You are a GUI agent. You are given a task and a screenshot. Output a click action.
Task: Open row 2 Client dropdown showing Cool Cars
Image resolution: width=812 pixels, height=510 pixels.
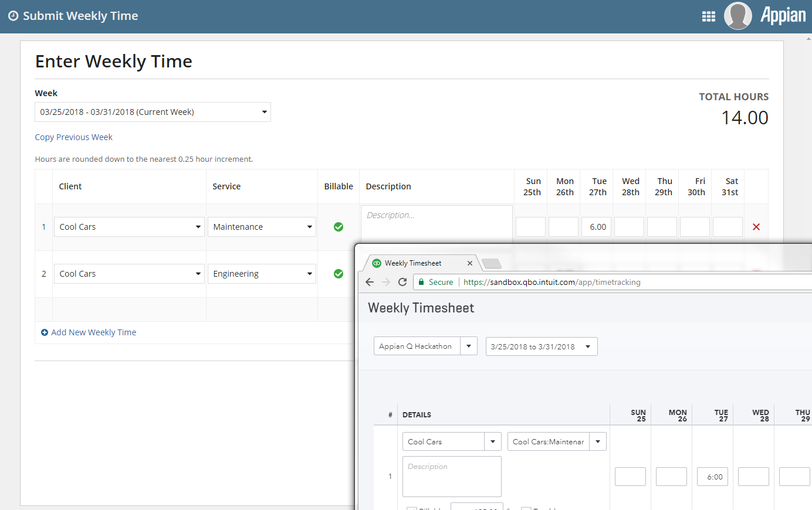coord(129,274)
